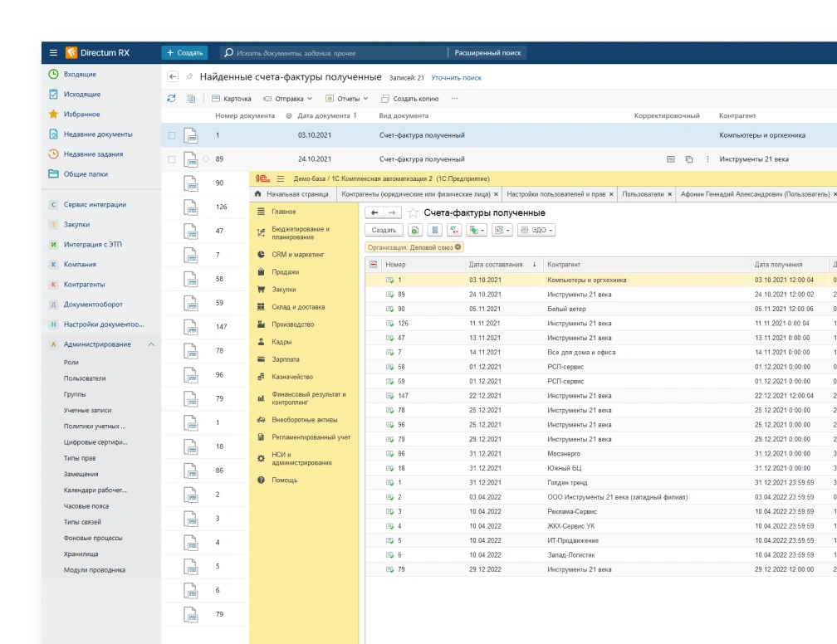Open the Закупки section in 1C sidebar
This screenshot has width=837, height=644.
pyautogui.click(x=283, y=290)
